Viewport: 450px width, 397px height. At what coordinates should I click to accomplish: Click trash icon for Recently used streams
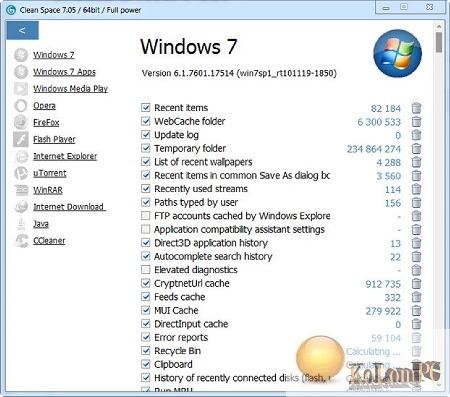coord(416,189)
